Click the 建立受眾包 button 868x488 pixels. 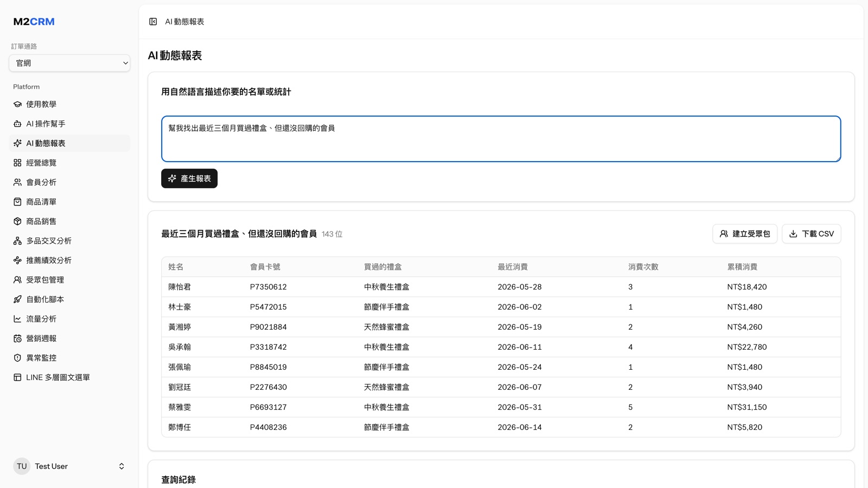745,234
